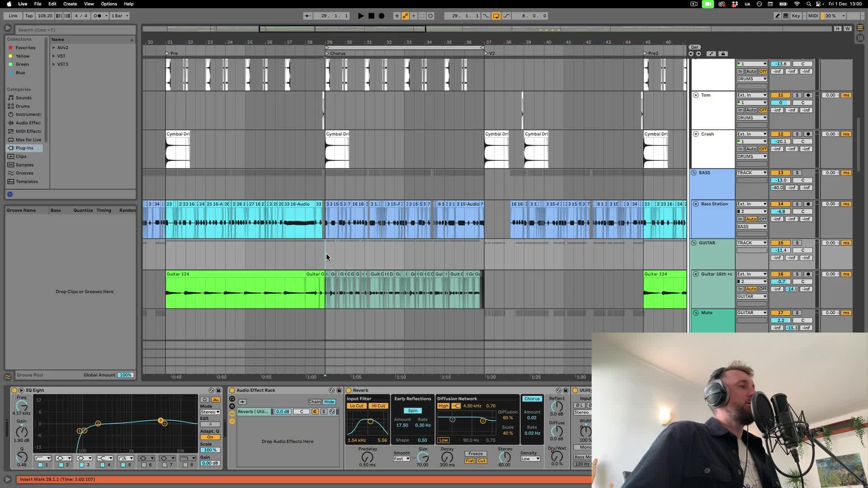Toggle the Draw Mode pencil button

(x=778, y=16)
